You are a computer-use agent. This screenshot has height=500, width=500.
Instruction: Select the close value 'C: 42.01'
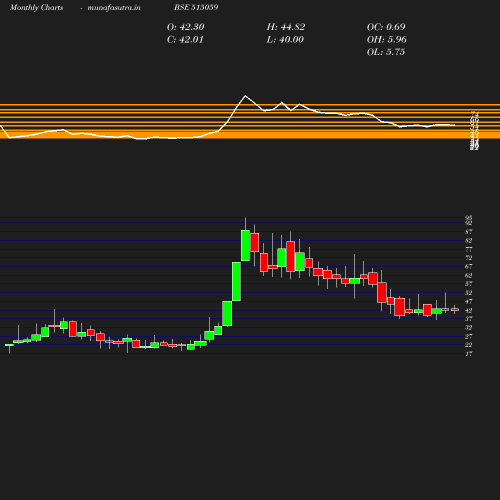point(185,40)
